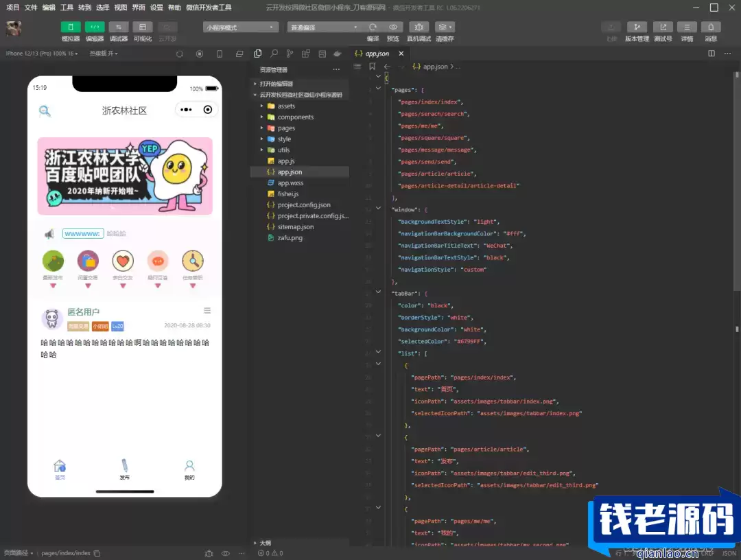Open the 文件 menu
741x560 pixels.
[x=31, y=7]
